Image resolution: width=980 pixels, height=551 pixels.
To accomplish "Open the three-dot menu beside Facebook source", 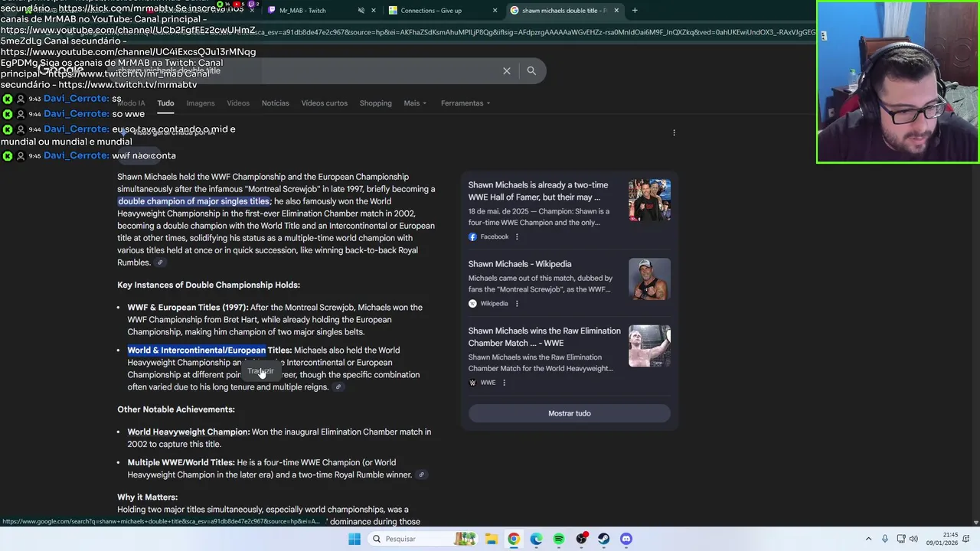I will point(517,236).
